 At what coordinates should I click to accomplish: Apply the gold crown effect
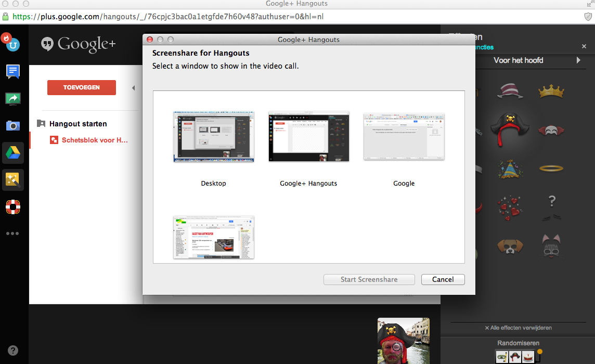coord(551,91)
